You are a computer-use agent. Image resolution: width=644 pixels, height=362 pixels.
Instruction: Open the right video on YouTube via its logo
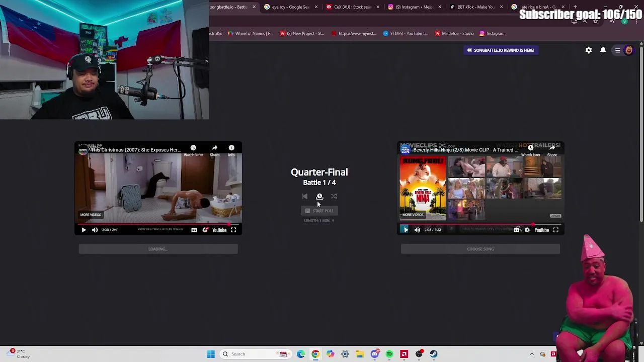point(541,230)
